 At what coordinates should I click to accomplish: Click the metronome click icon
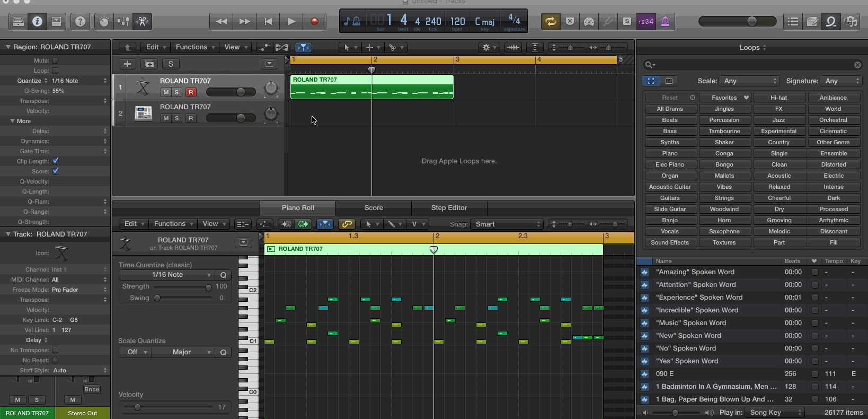click(665, 21)
